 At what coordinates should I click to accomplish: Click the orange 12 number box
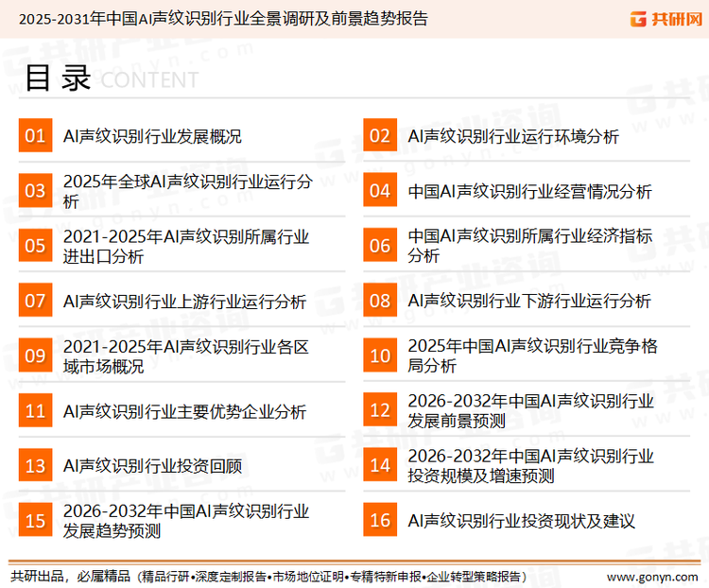click(380, 410)
